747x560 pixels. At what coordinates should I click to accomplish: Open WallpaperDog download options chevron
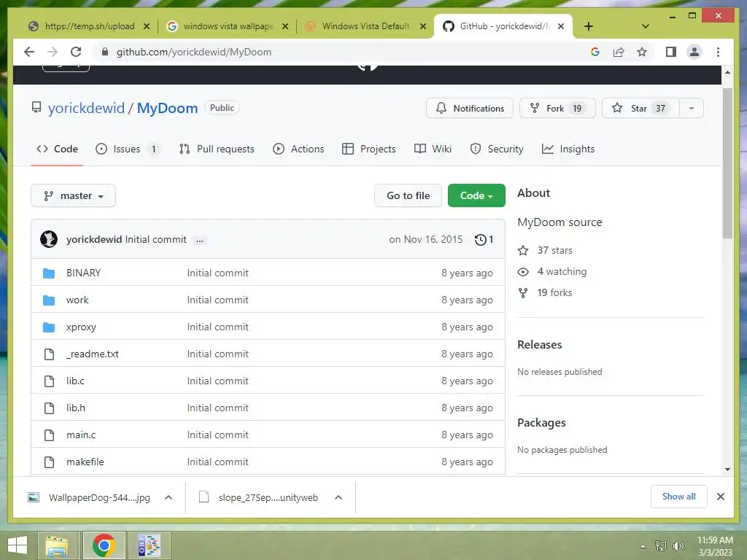[x=169, y=497]
